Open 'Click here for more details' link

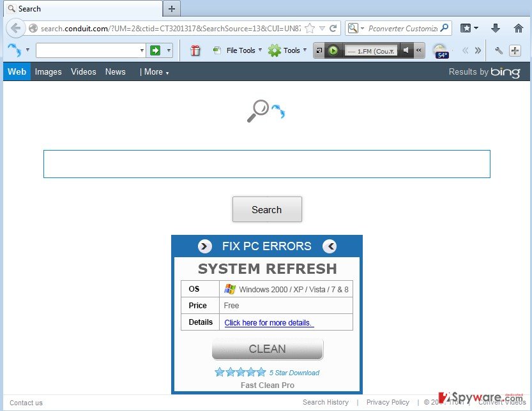[268, 322]
